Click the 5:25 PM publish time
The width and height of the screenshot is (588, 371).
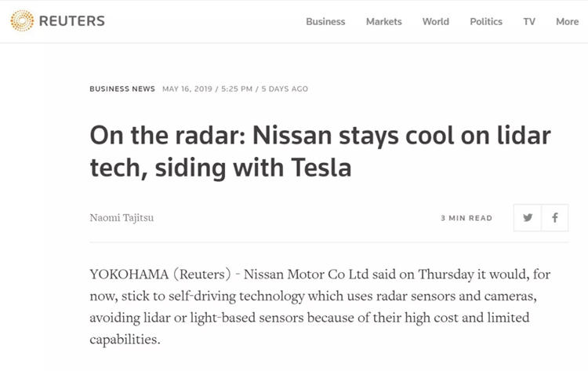(237, 89)
